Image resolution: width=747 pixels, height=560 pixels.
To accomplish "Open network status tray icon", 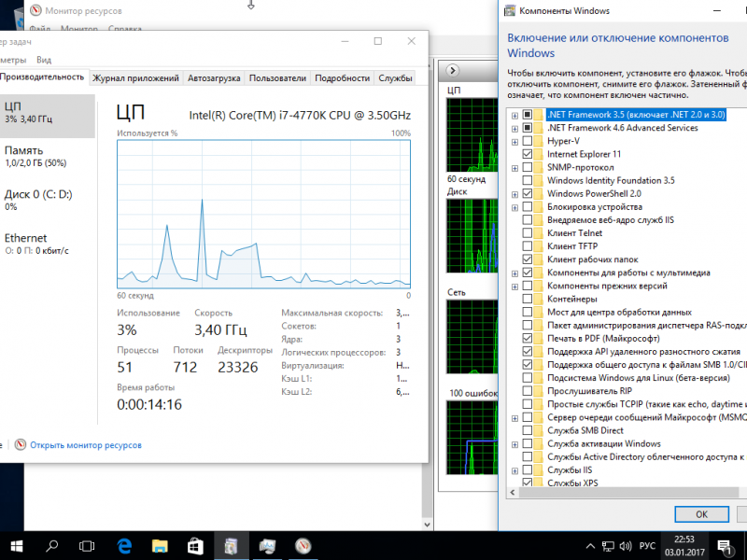I will click(x=608, y=546).
